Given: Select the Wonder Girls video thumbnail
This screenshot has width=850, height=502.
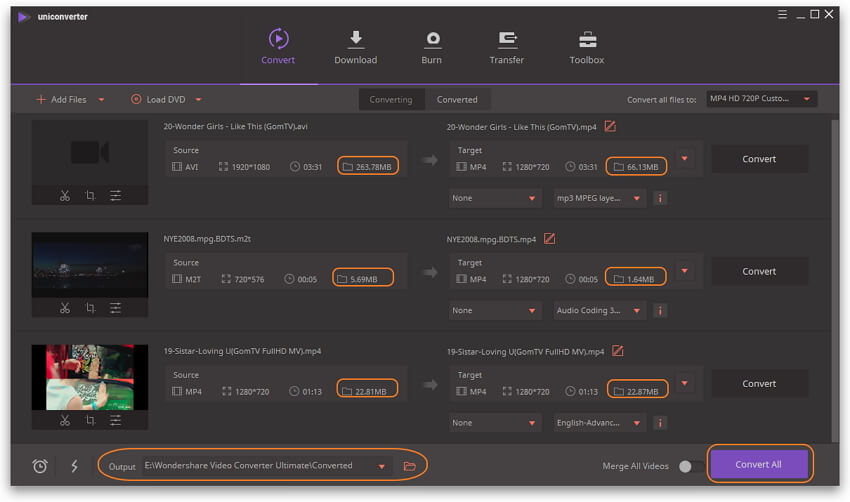Looking at the screenshot, I should (x=90, y=153).
